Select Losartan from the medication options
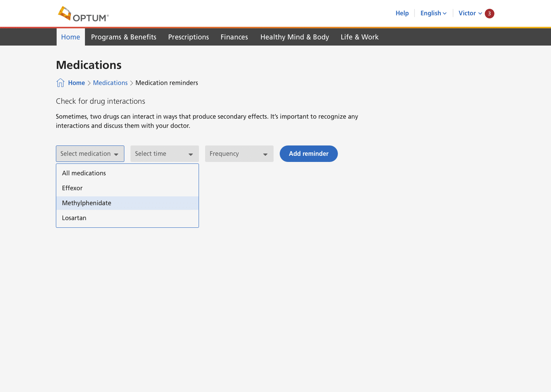This screenshot has height=392, width=551. (74, 218)
